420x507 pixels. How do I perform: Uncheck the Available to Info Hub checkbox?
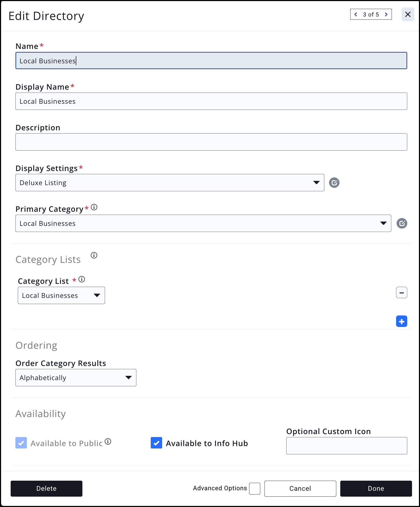(x=156, y=443)
